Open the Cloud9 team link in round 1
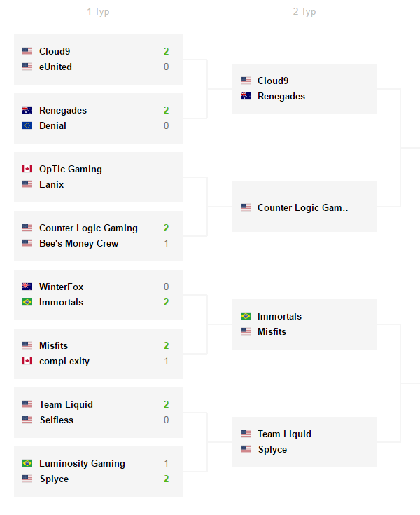 (55, 52)
